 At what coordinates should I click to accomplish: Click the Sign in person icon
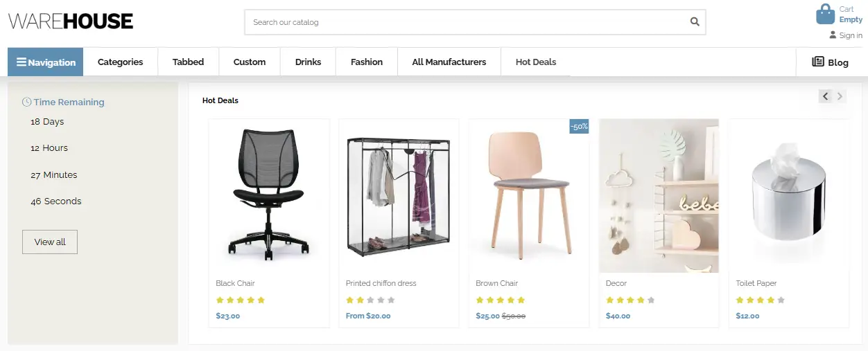pyautogui.click(x=833, y=35)
